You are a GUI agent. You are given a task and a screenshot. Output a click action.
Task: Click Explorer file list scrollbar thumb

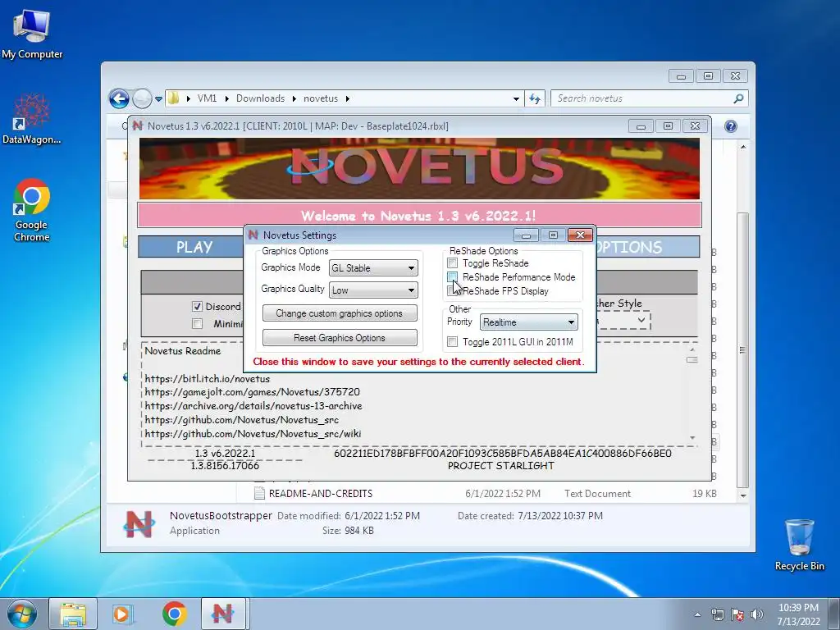[742, 349]
